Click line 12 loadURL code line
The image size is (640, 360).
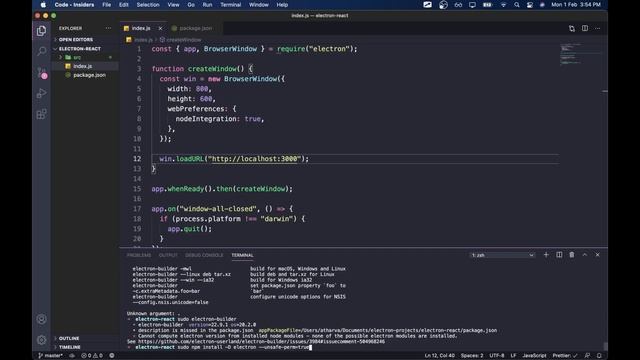[x=234, y=159]
